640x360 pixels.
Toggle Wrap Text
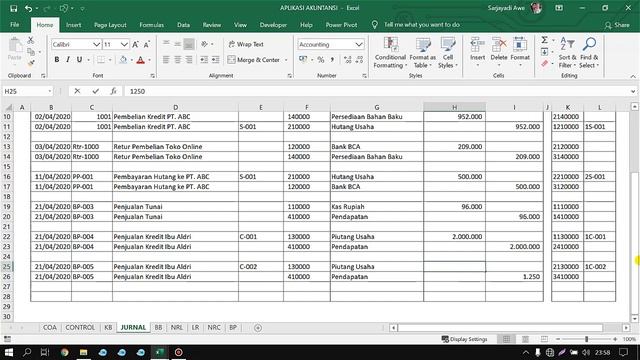click(246, 44)
